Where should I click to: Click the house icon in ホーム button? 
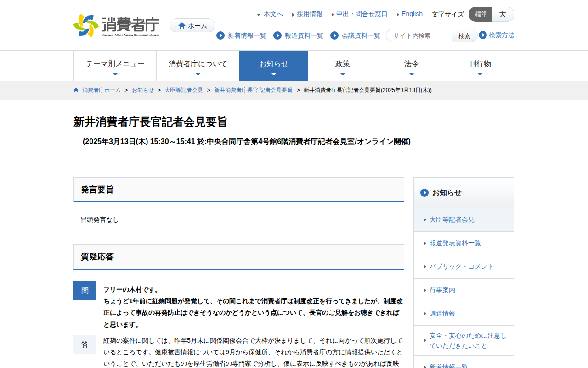click(x=182, y=26)
